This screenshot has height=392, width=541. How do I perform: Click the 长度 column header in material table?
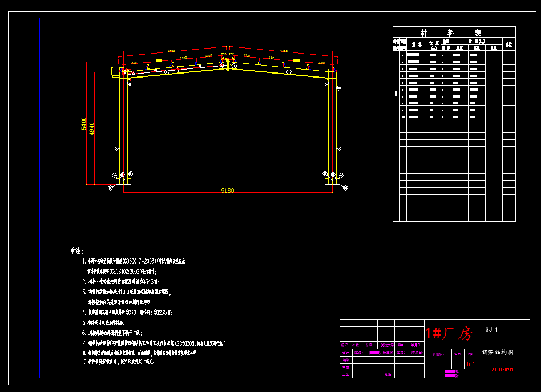click(434, 45)
